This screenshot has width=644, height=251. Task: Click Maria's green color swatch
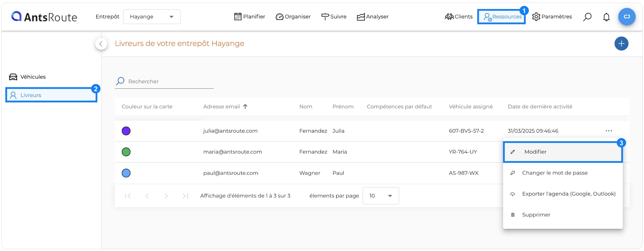tap(126, 152)
